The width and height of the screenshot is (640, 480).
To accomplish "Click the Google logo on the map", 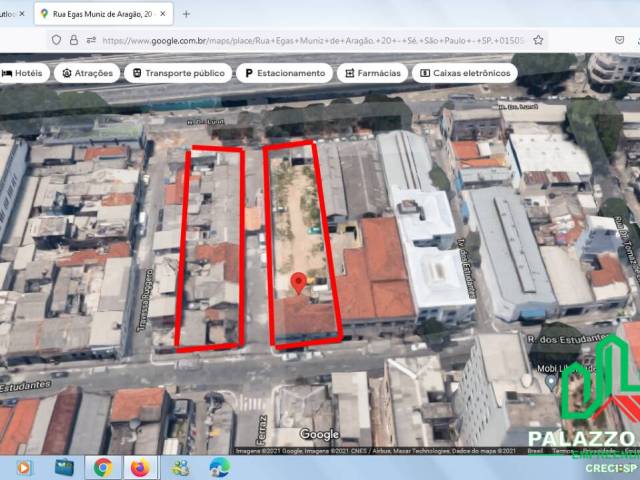I will pos(319,434).
